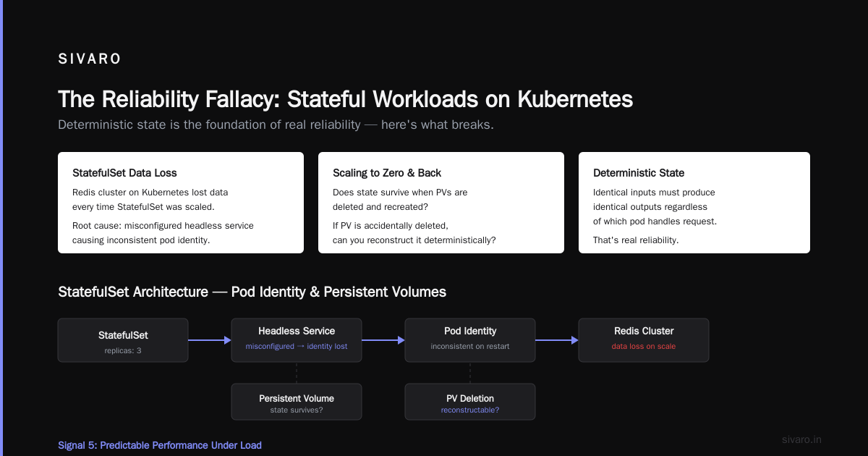Click text 'Root cause: misconfigured headless service'

point(163,226)
